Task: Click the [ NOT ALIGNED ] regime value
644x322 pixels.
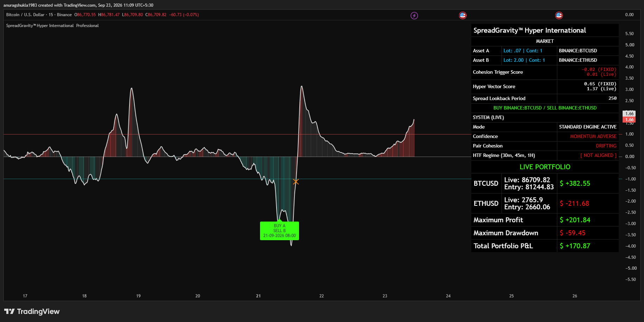Action: click(598, 156)
